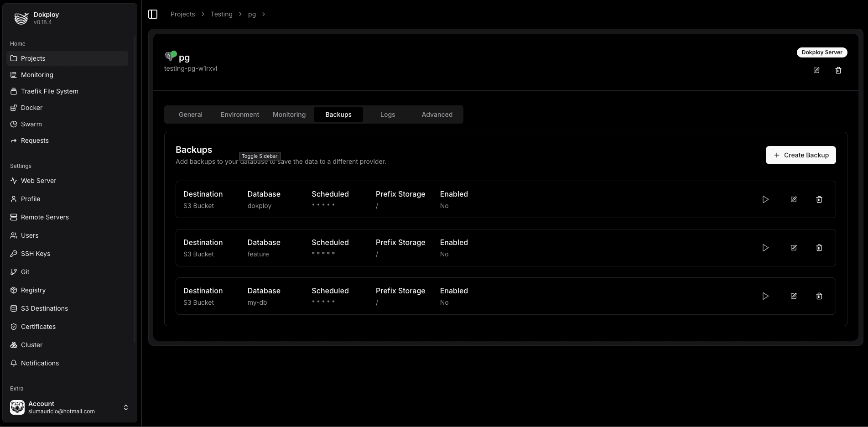Screen dimensions: 868x427
Task: Open the Testing breadcrumb link
Action: click(221, 14)
